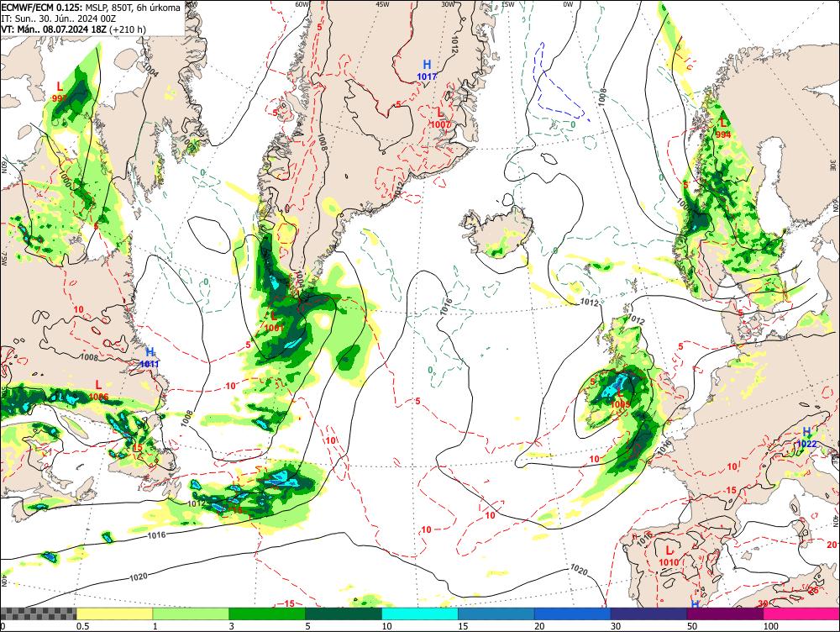The image size is (840, 632).
Task: Click the pink above-100 mm legend swatch
Action: (801, 614)
